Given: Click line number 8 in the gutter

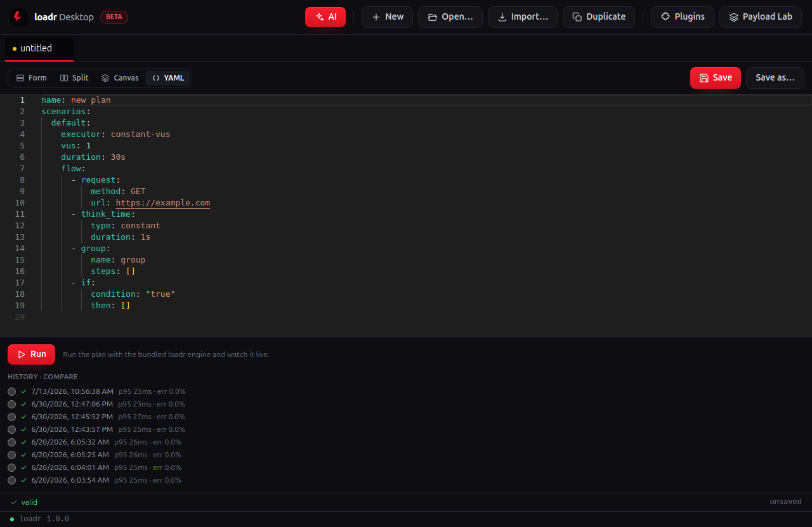Looking at the screenshot, I should [22, 180].
